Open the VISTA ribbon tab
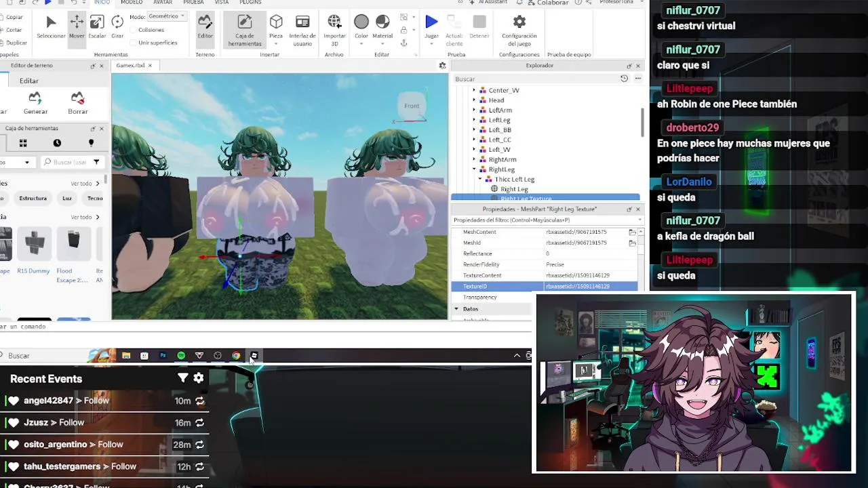The width and height of the screenshot is (868, 488). (x=222, y=3)
